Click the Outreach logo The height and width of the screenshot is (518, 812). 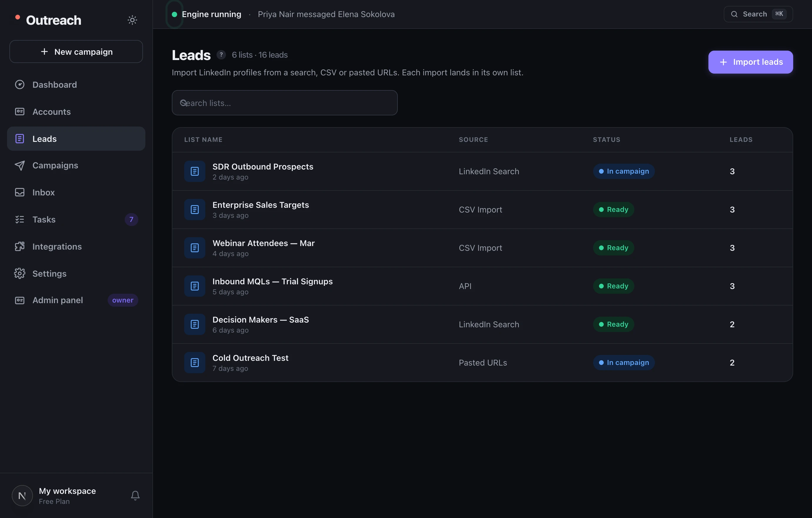point(48,20)
